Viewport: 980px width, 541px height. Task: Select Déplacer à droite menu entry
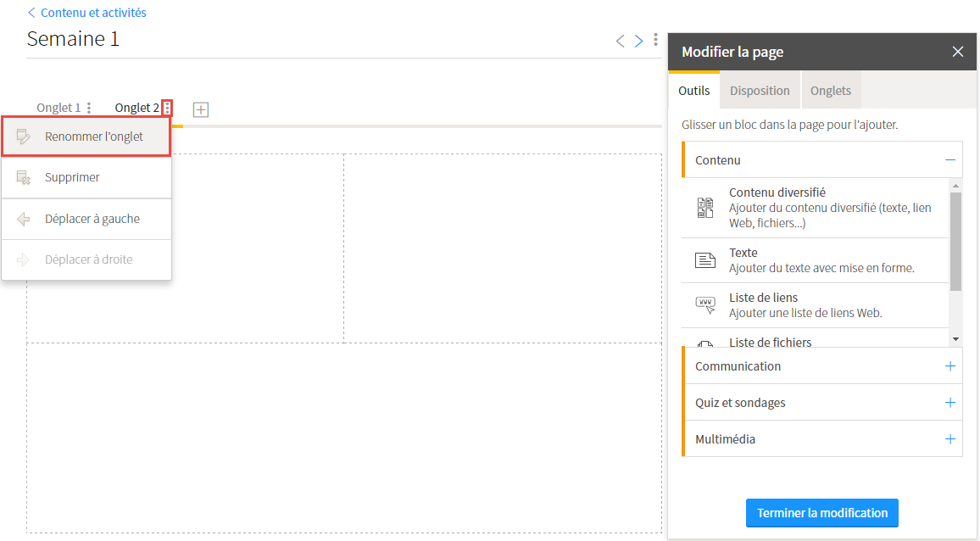[86, 259]
